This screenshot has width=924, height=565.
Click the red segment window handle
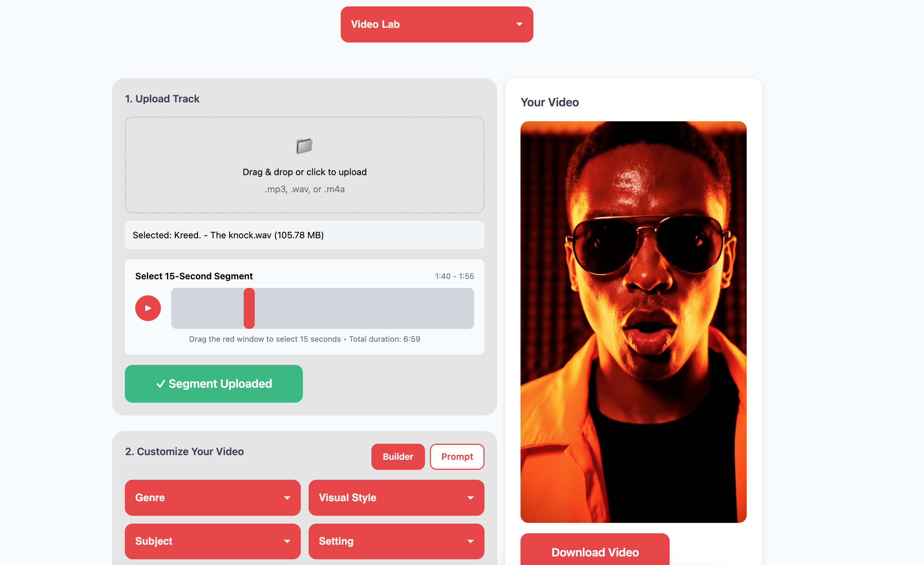[x=249, y=308]
